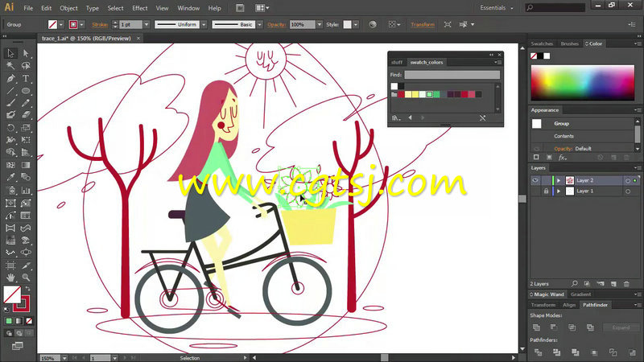644x362 pixels.
Task: Select the Eraser tool
Action: point(26,115)
